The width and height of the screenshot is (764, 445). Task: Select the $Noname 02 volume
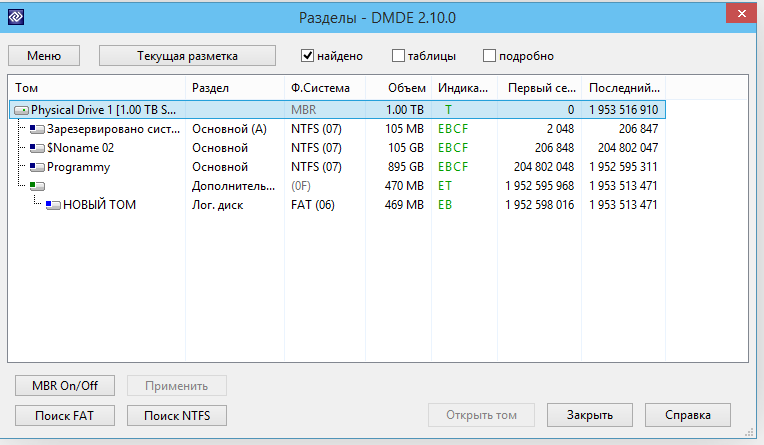pyautogui.click(x=80, y=148)
